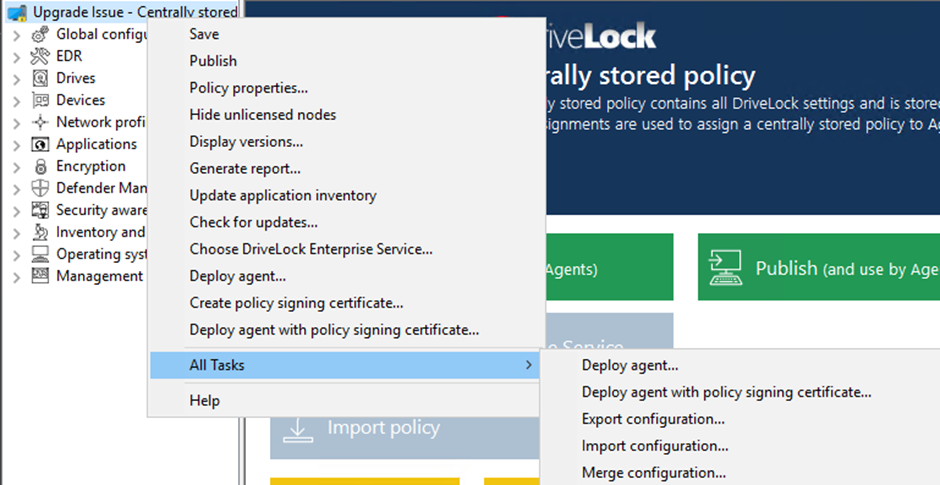940x485 pixels.
Task: Select Export configuration in submenu
Action: pos(741,419)
